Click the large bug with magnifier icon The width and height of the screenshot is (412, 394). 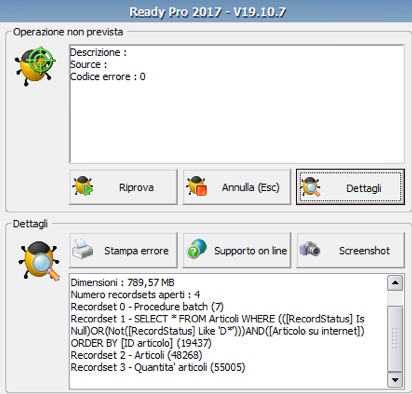pos(39,261)
